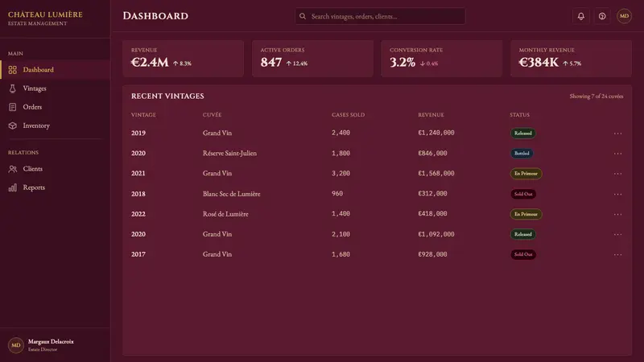Viewport: 644px width, 362px height.
Task: Select Réserve Saint-Julien cuvée name
Action: [229, 153]
